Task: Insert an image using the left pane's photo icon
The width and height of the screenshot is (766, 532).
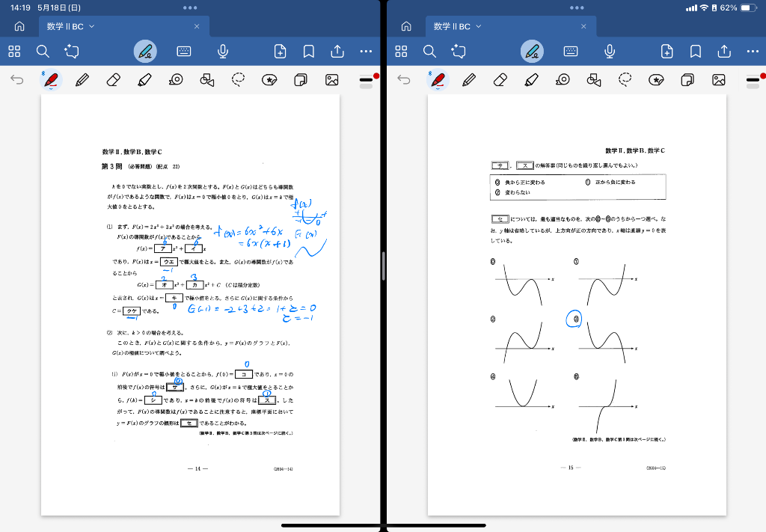Action: pyautogui.click(x=332, y=79)
